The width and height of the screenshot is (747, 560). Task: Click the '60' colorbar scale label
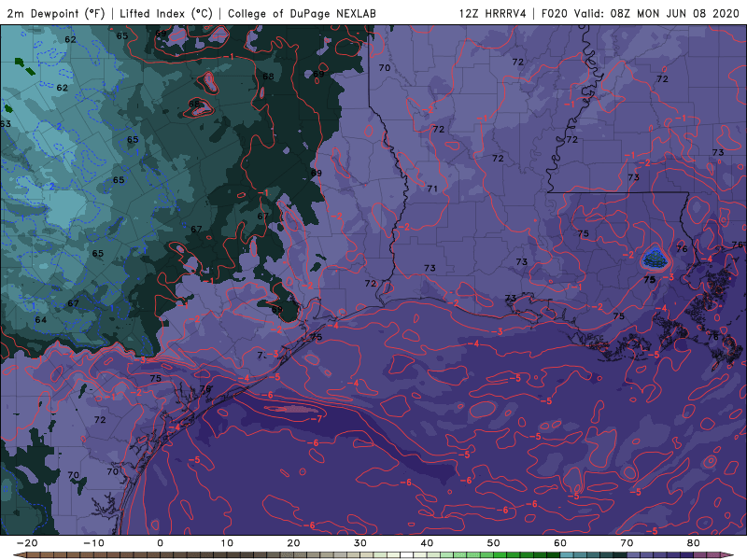[x=560, y=543]
